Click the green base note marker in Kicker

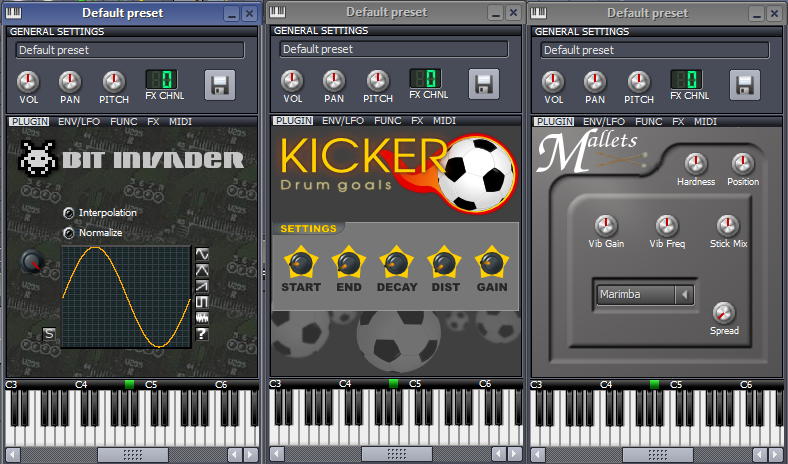click(393, 384)
